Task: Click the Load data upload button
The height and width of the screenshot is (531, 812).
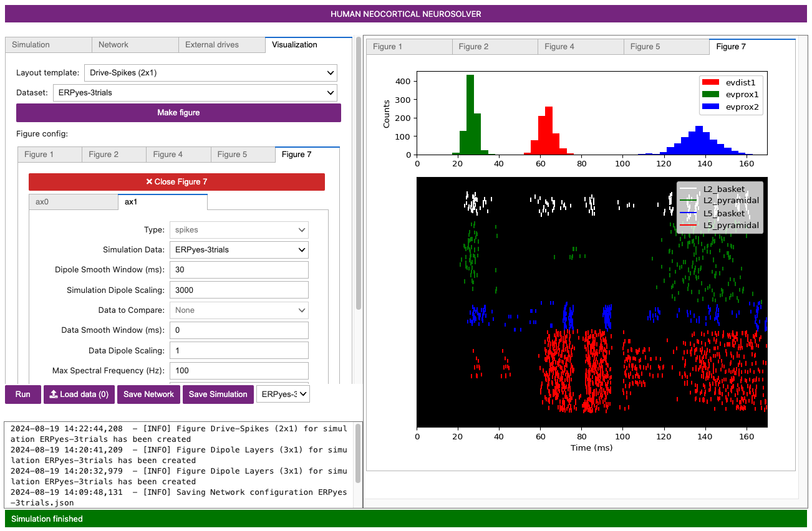Action: [x=79, y=395]
